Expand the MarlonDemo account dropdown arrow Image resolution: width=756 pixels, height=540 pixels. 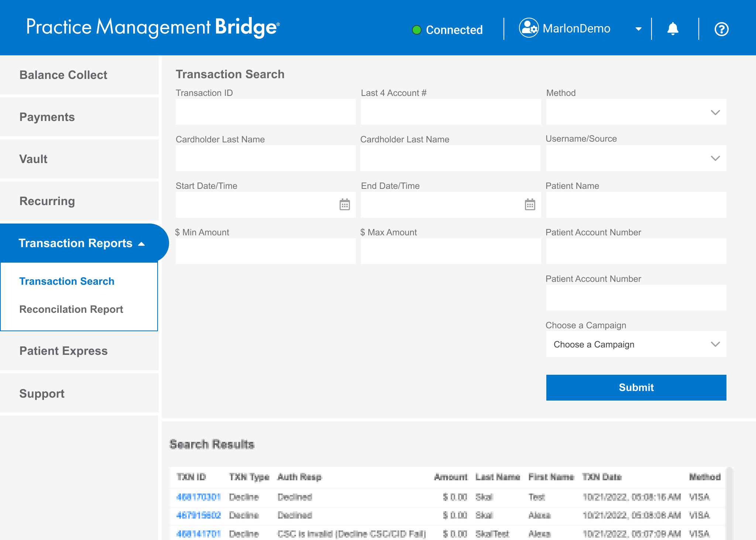[x=638, y=29]
